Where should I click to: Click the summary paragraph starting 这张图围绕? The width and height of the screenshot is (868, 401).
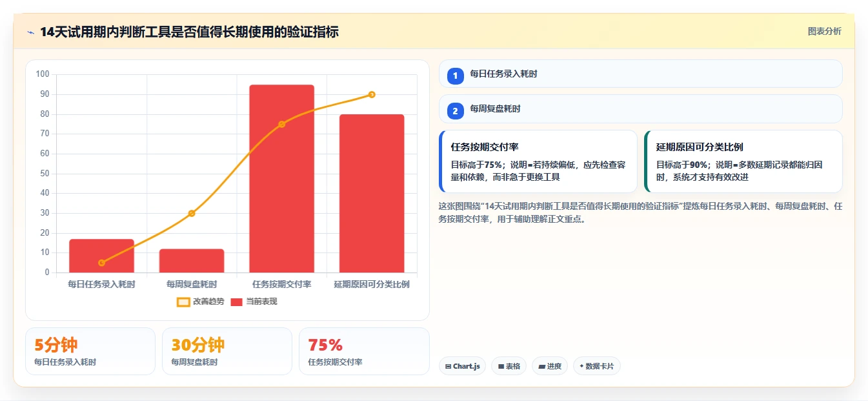640,212
